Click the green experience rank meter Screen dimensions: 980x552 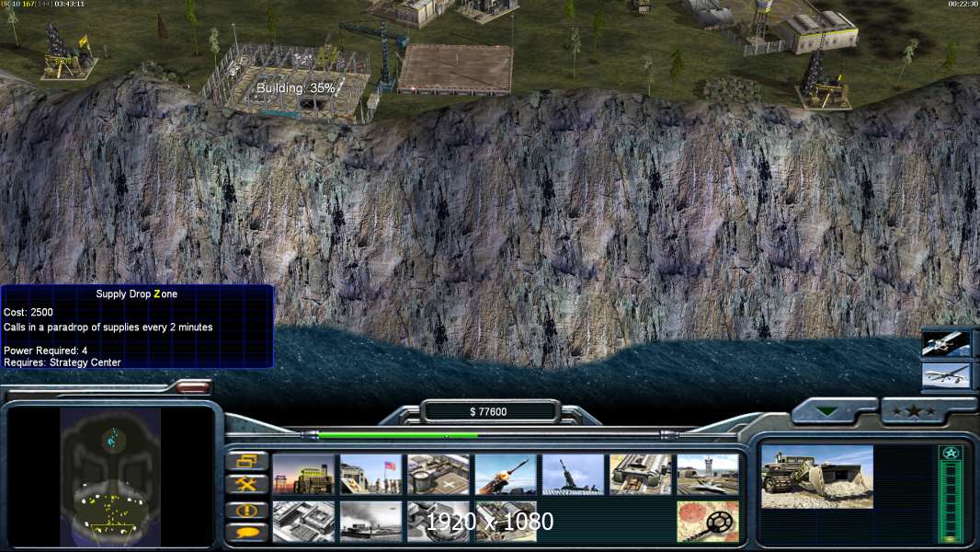tap(950, 502)
